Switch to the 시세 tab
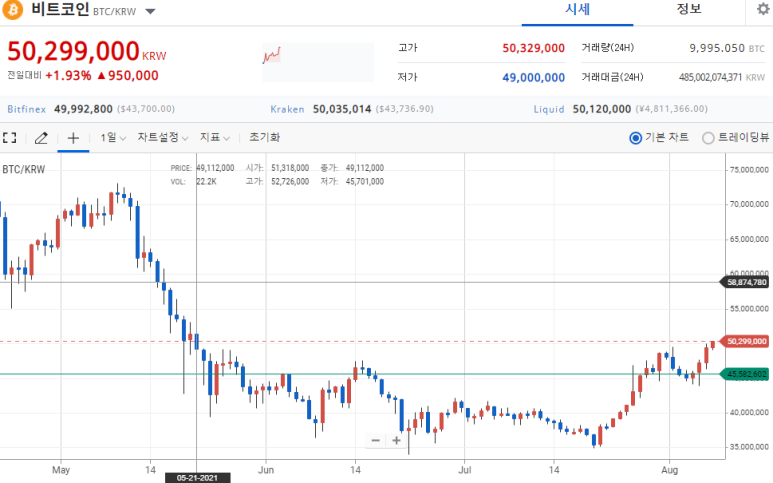Image resolution: width=773 pixels, height=483 pixels. (577, 10)
